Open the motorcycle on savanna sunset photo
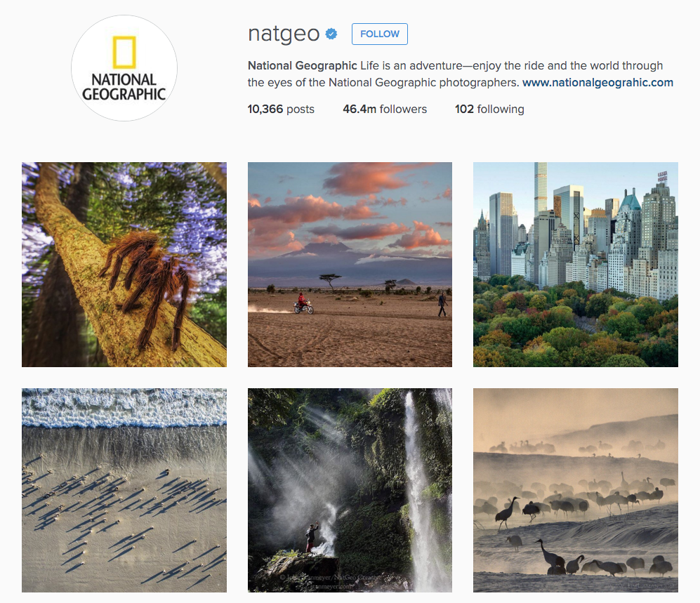Screen dimensions: 700x603 (350, 265)
